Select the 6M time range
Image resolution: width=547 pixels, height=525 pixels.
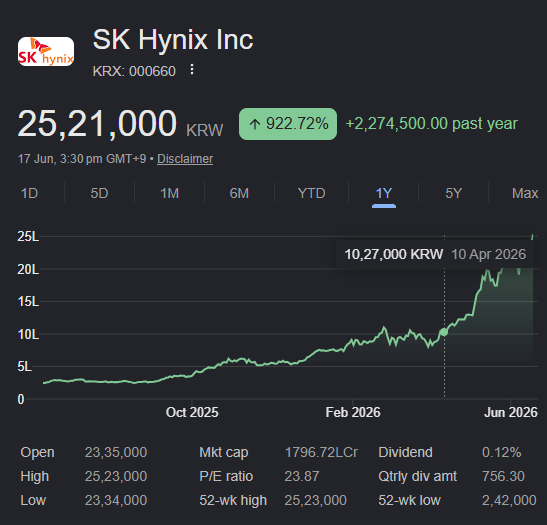(239, 193)
